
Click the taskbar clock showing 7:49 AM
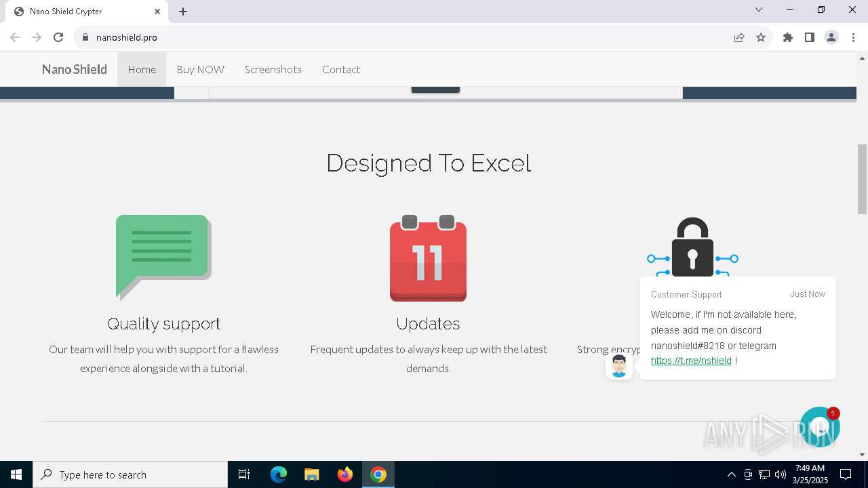(810, 474)
